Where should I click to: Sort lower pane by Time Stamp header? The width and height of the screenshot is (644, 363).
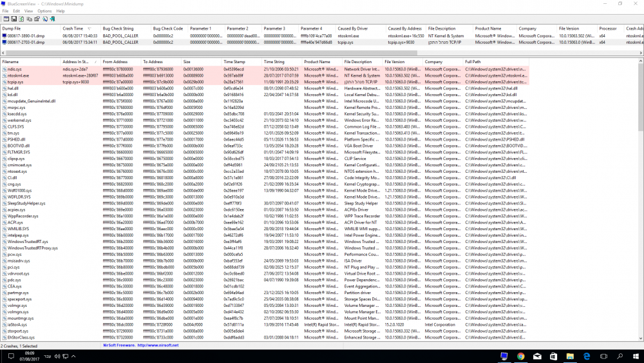pos(241,62)
